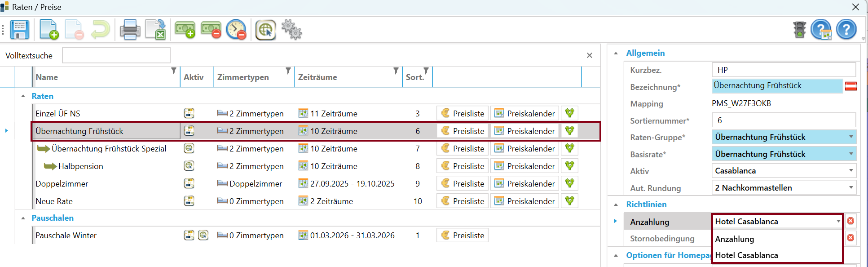Click the Bezeichnung input field

(x=777, y=85)
